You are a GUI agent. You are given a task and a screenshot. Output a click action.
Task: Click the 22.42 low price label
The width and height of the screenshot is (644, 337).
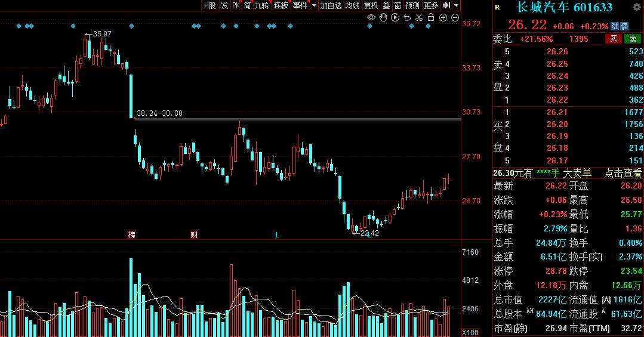pos(369,233)
